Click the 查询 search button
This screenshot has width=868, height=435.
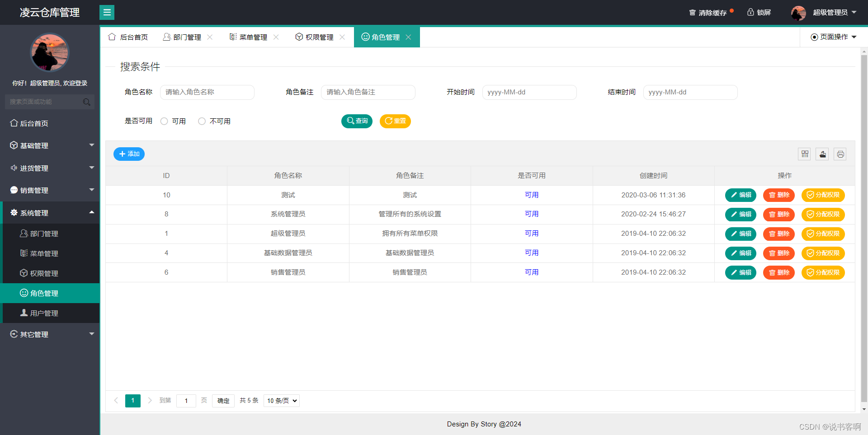pos(357,121)
